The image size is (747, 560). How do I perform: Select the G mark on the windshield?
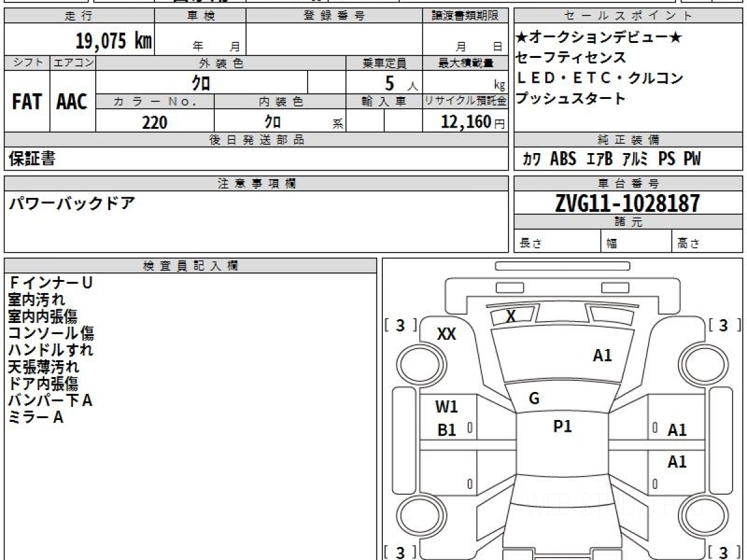click(x=534, y=399)
